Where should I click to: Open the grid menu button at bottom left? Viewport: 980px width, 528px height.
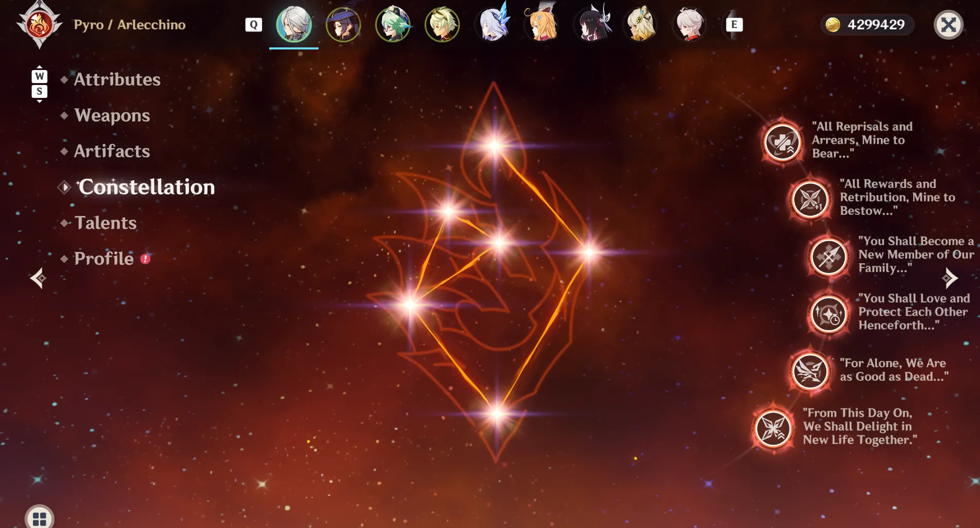(40, 517)
